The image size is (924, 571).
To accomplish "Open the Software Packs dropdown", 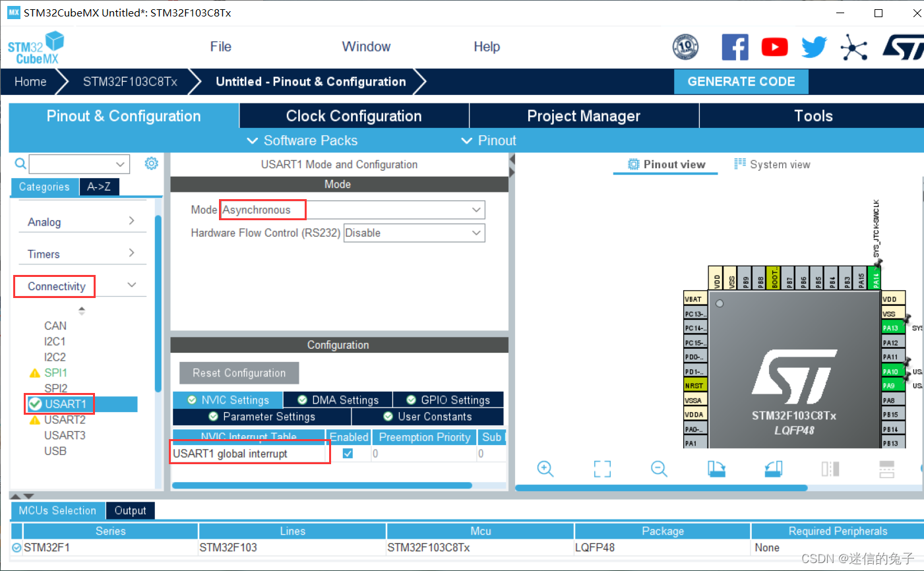I will pos(302,140).
